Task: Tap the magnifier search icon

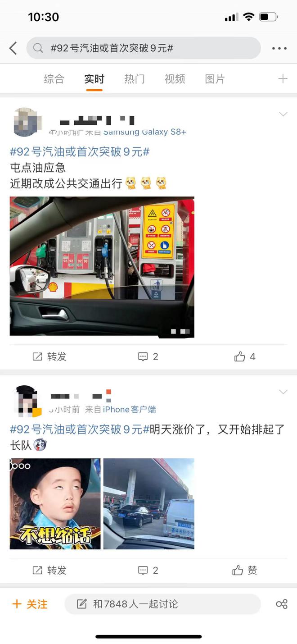Action: pyautogui.click(x=38, y=48)
